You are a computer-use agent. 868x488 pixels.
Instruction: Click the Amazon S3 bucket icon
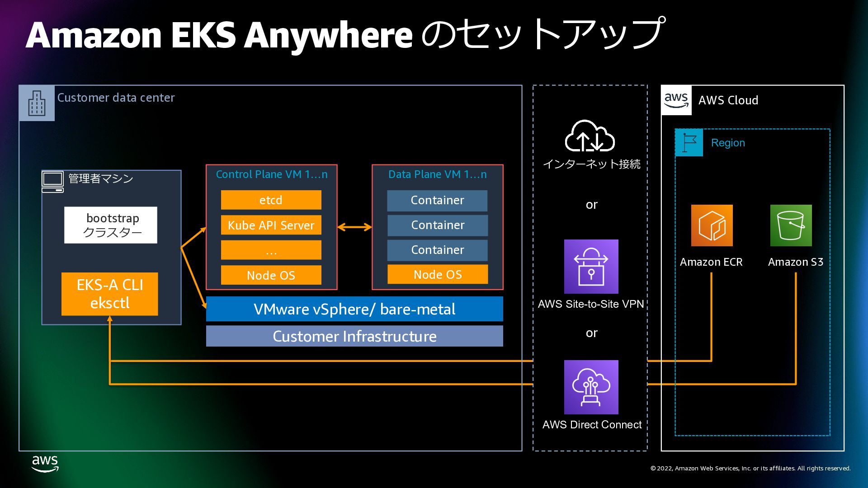point(791,225)
